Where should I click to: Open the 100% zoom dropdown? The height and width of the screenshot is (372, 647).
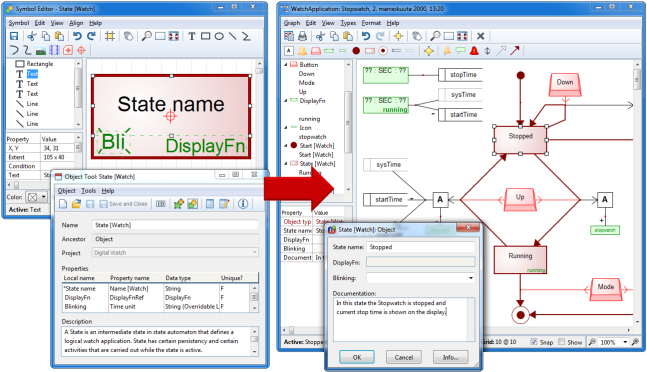(x=625, y=342)
